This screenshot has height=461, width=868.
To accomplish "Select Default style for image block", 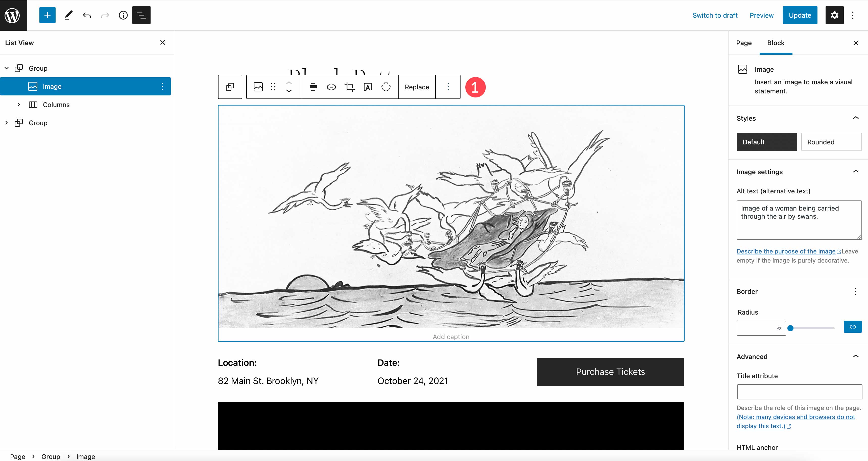I will pyautogui.click(x=766, y=142).
